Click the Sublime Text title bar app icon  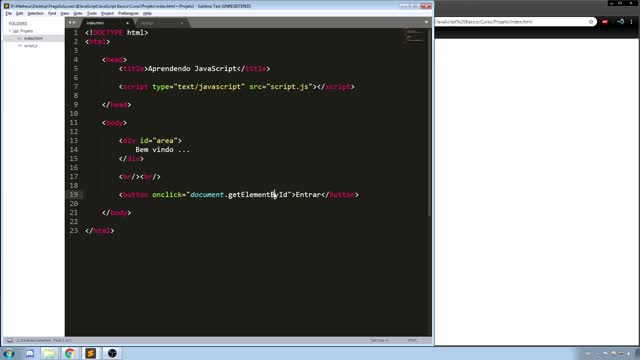pos(6,6)
